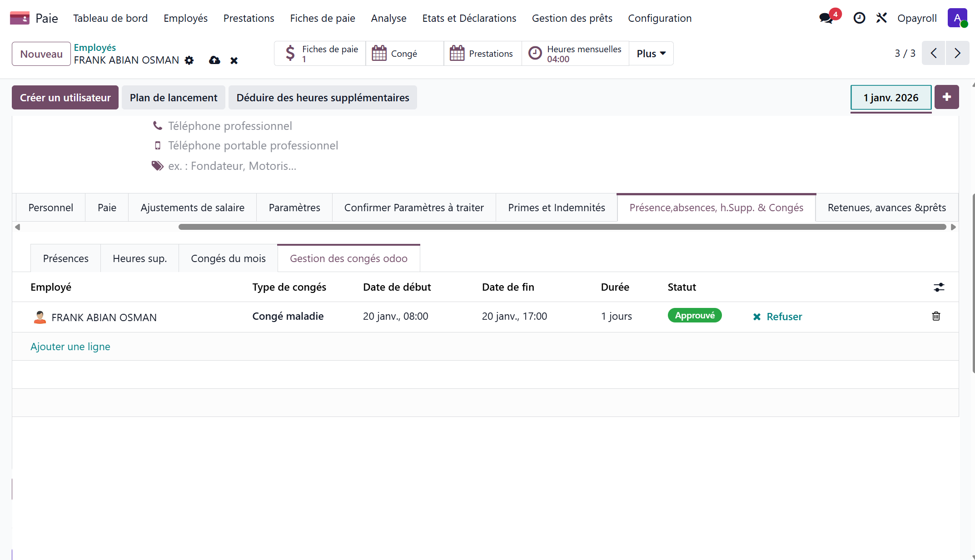Click the plus button beside 1 janv. 2026

947,97
